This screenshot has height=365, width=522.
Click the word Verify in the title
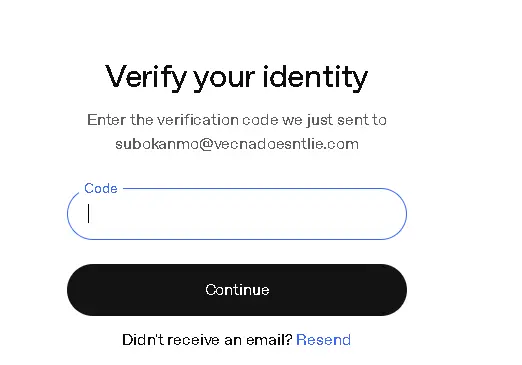pos(146,77)
